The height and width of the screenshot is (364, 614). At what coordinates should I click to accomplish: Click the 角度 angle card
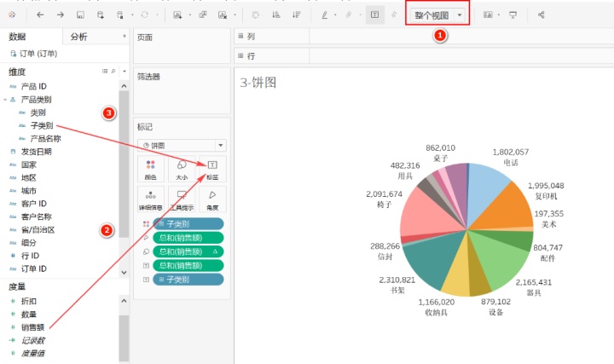pyautogui.click(x=212, y=199)
